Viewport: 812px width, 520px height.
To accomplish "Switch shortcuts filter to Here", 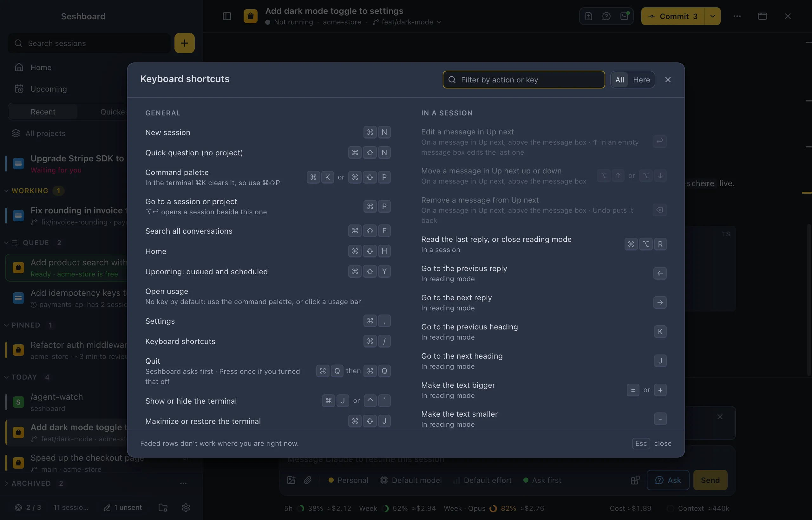I will 641,80.
